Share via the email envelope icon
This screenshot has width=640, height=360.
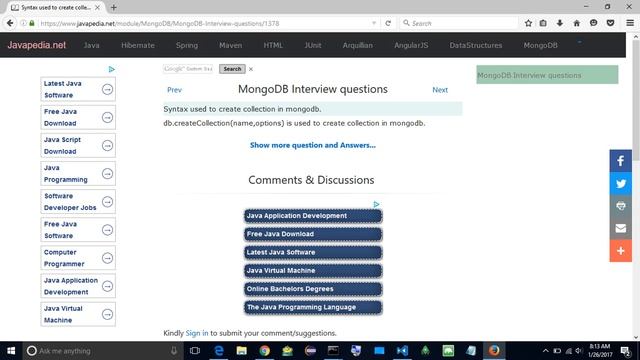(621, 228)
